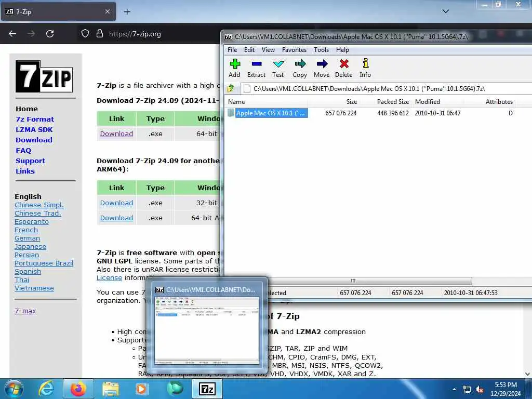Go back in the Firefox browser
Image resolution: width=532 pixels, height=399 pixels.
click(x=12, y=34)
